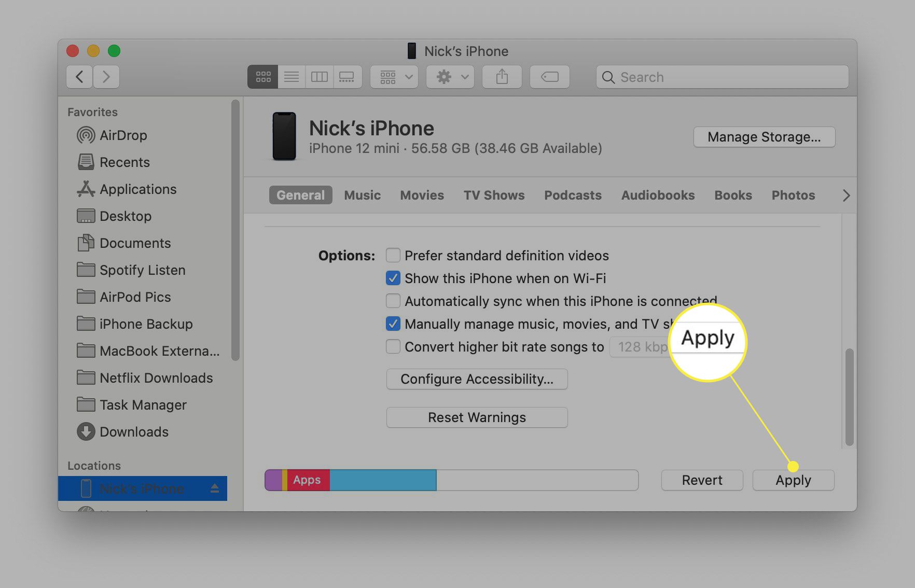
Task: Switch to the Photos tab
Action: (793, 195)
